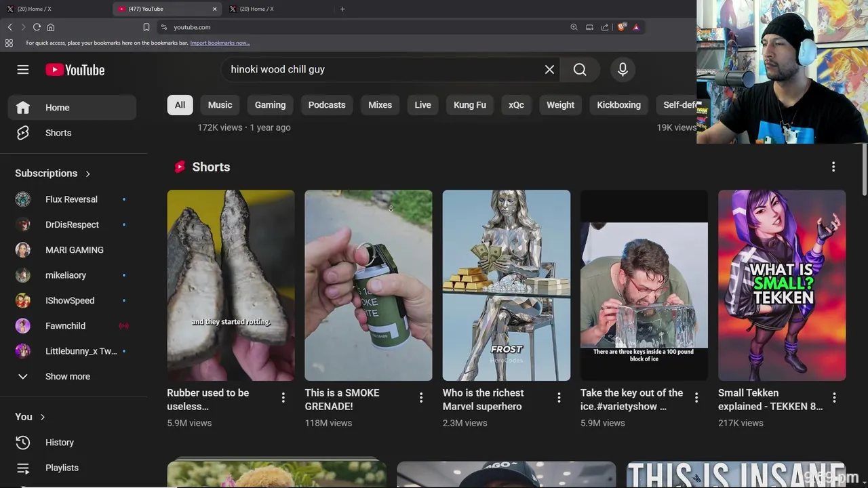The width and height of the screenshot is (868, 488).
Task: Open options for 'Rubber used to be useless' short
Action: tap(283, 398)
